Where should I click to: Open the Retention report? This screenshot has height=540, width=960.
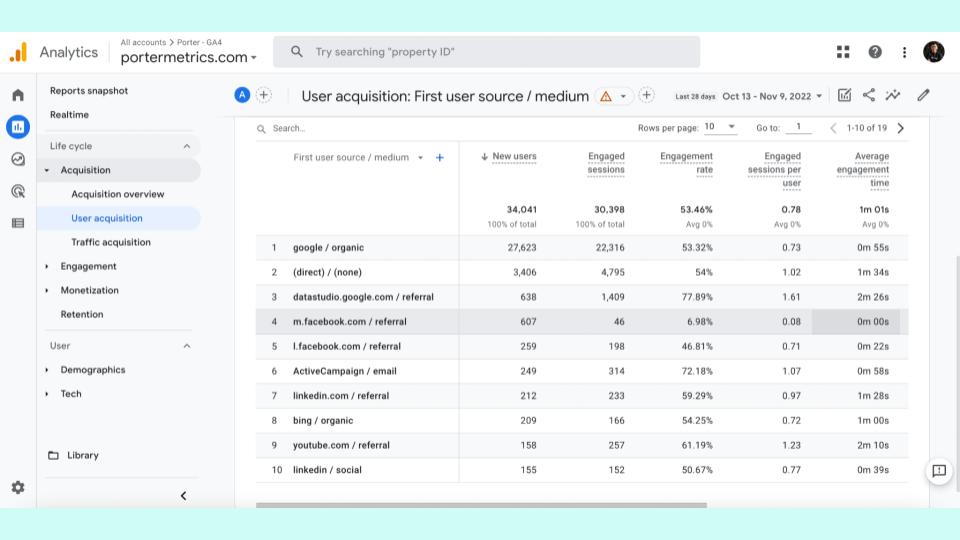(x=82, y=314)
